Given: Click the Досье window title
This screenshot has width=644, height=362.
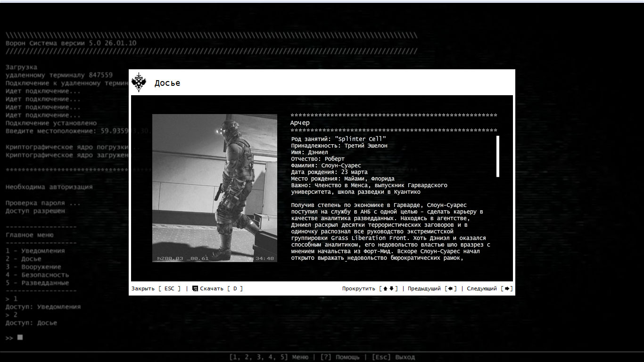Looking at the screenshot, I should pyautogui.click(x=167, y=83).
